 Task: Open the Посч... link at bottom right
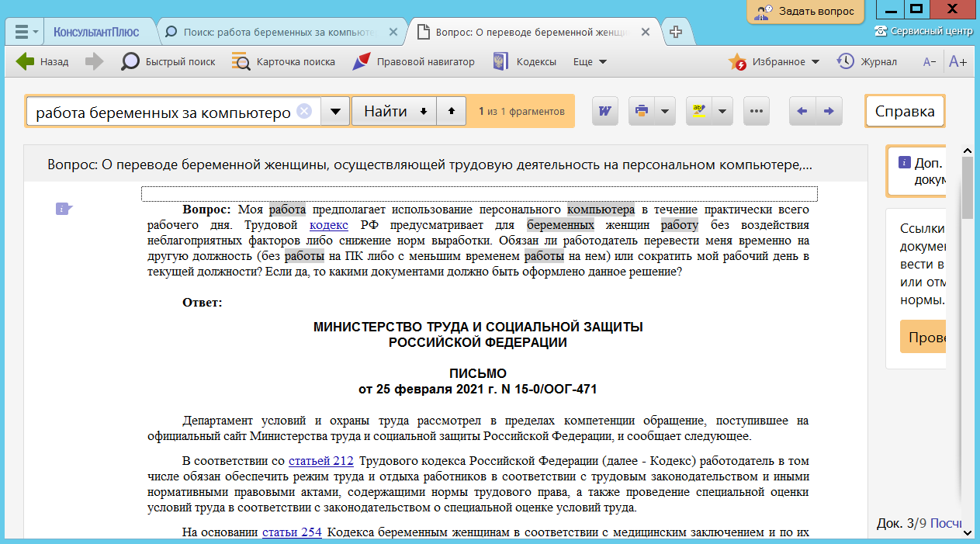click(945, 523)
